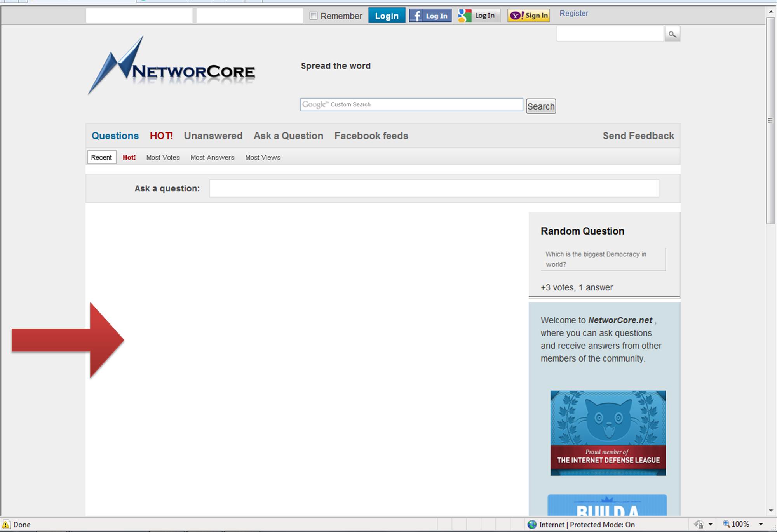This screenshot has width=777, height=532.
Task: Sign in with the Yahoo button
Action: pos(528,16)
